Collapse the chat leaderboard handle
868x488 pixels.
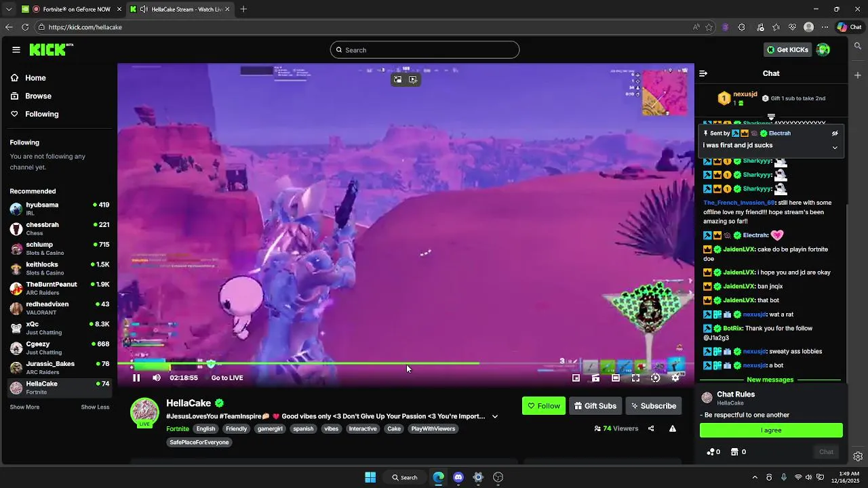[x=771, y=117]
